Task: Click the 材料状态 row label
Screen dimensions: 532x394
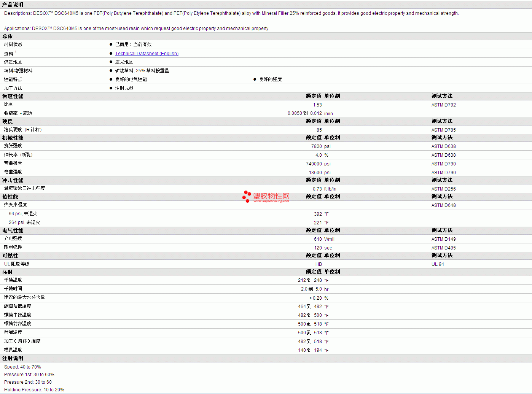Action: [x=13, y=44]
